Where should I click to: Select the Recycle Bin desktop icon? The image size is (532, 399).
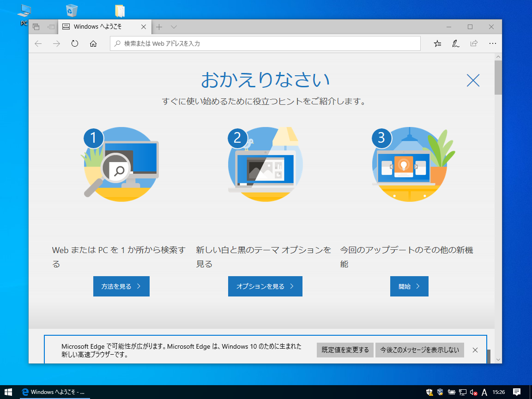[x=72, y=11]
